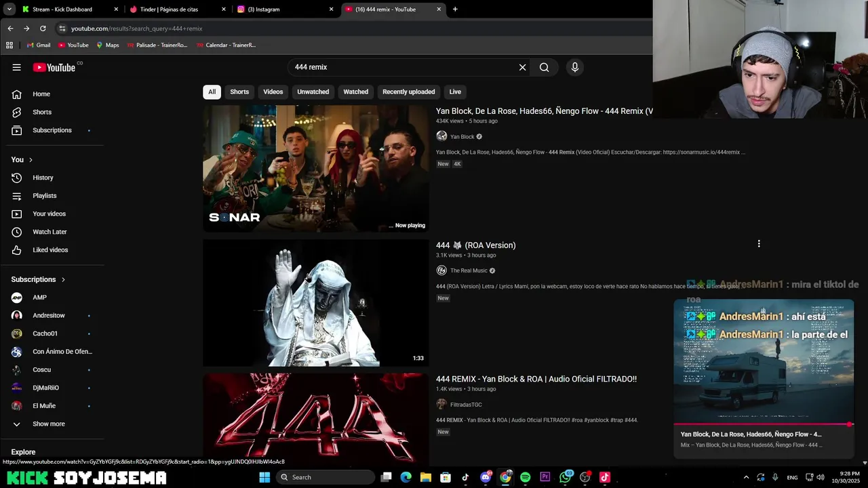
Task: Select the Recently uploaded filter chip
Action: (x=408, y=92)
